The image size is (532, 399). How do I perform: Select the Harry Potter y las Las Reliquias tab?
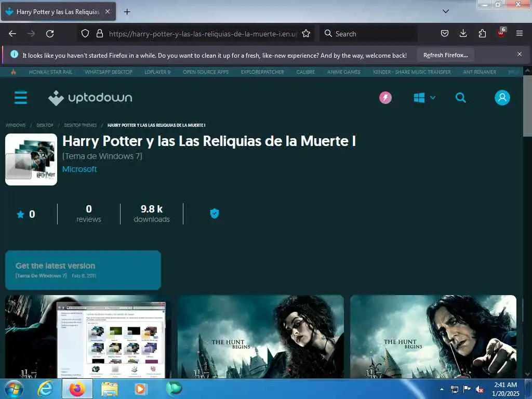pyautogui.click(x=58, y=12)
